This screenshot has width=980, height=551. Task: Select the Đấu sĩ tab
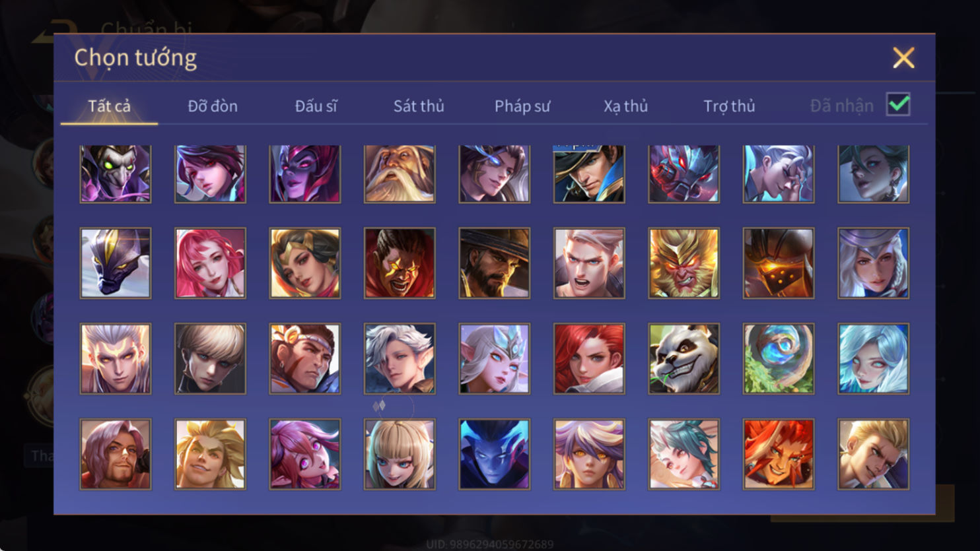click(316, 106)
